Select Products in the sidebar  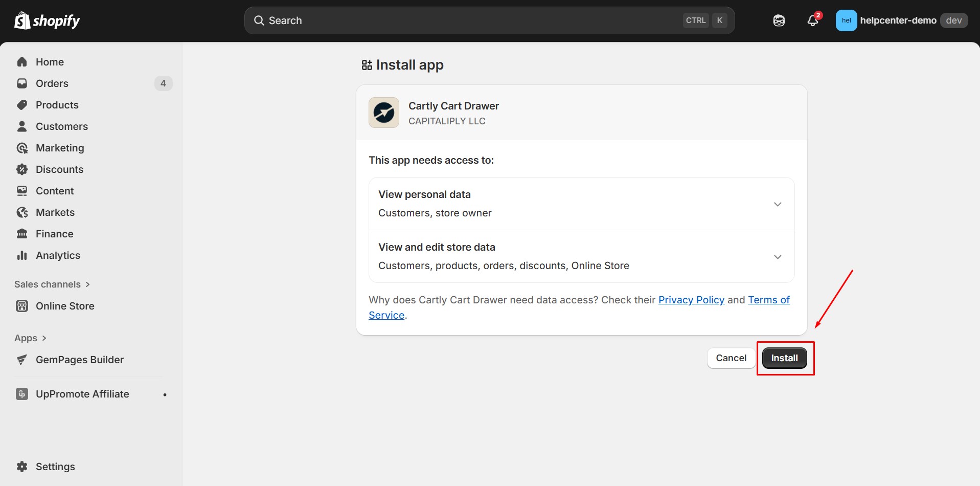tap(57, 104)
